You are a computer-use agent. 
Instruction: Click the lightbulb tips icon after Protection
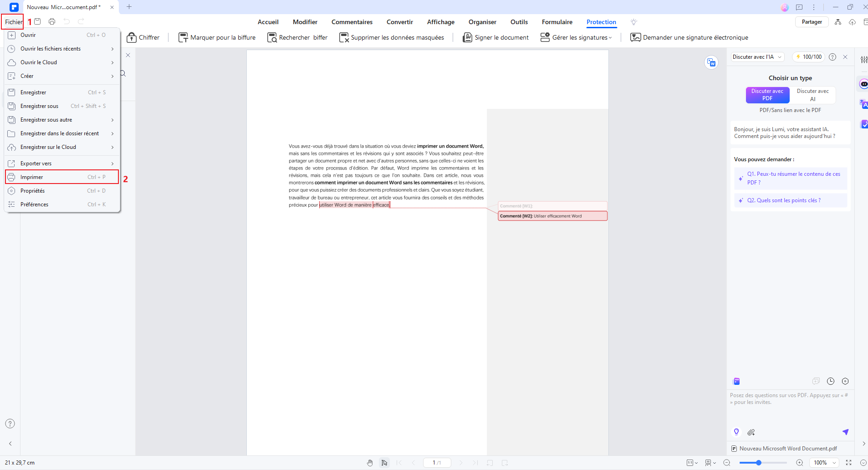click(x=634, y=22)
